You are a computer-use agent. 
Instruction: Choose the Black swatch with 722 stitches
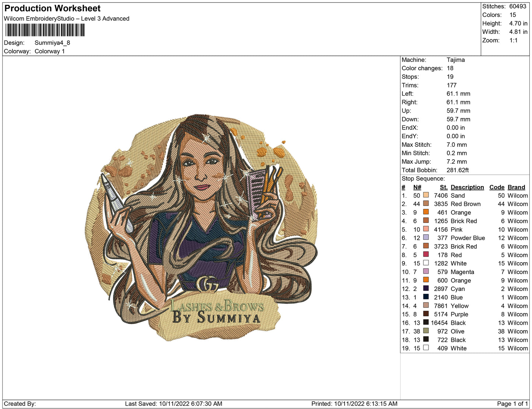[426, 339]
